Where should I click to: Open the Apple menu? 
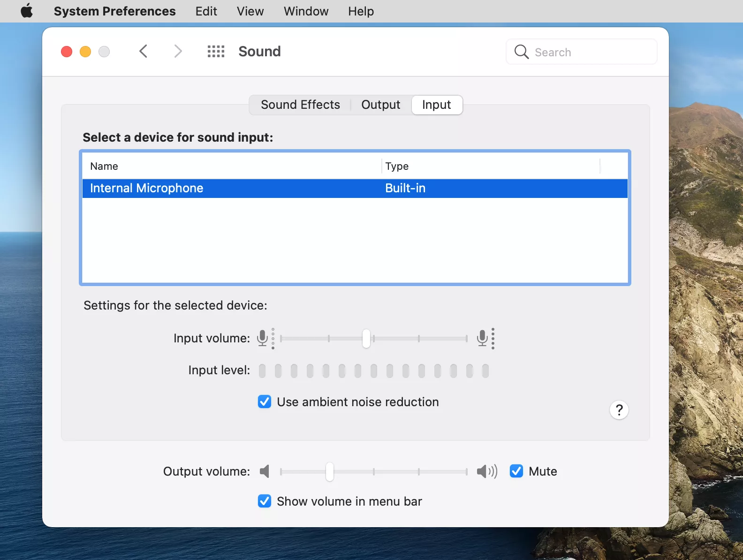[x=27, y=11]
